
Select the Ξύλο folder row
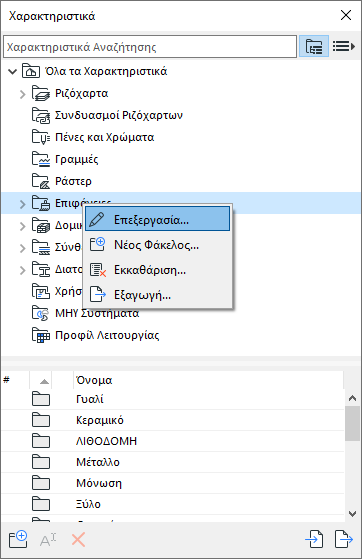[173, 504]
